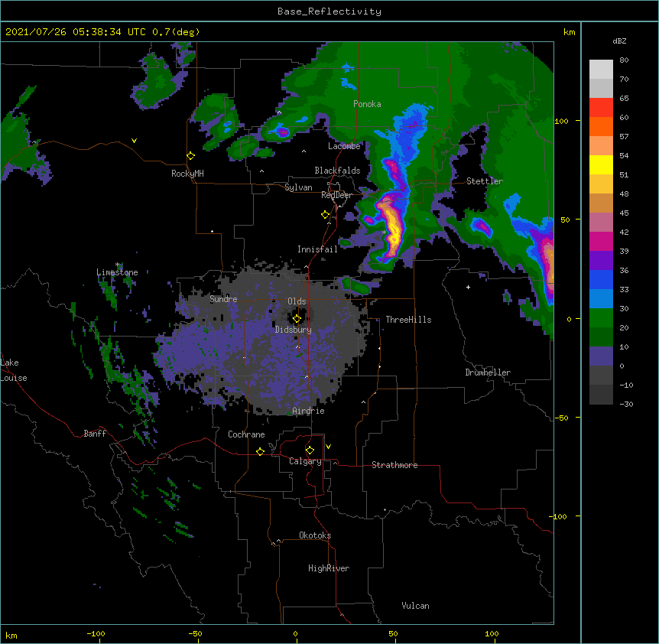Click the Vulcan city label

pyautogui.click(x=415, y=606)
